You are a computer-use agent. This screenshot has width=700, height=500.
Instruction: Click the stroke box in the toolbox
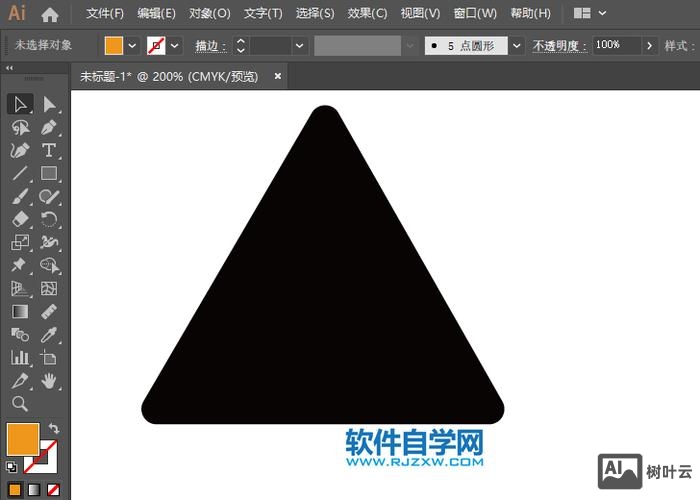tap(43, 457)
